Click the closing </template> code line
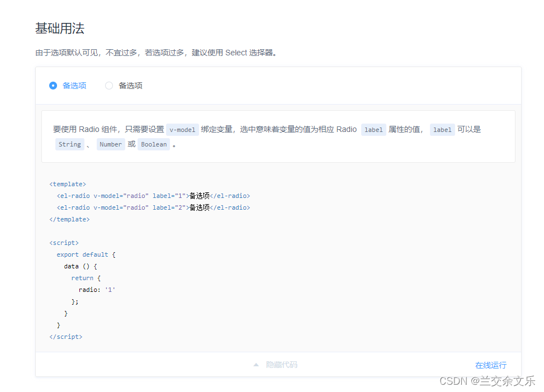 click(x=69, y=220)
